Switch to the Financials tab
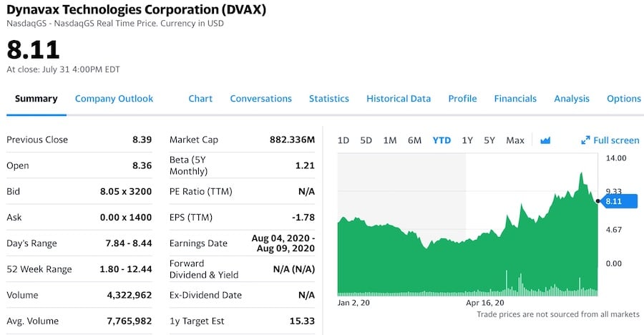The width and height of the screenshot is (644, 335). (515, 99)
